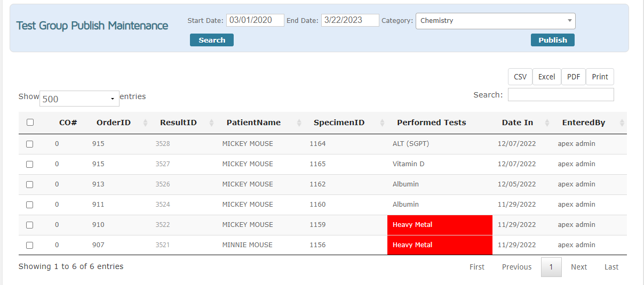
Task: Focus the End Date field
Action: tap(350, 20)
